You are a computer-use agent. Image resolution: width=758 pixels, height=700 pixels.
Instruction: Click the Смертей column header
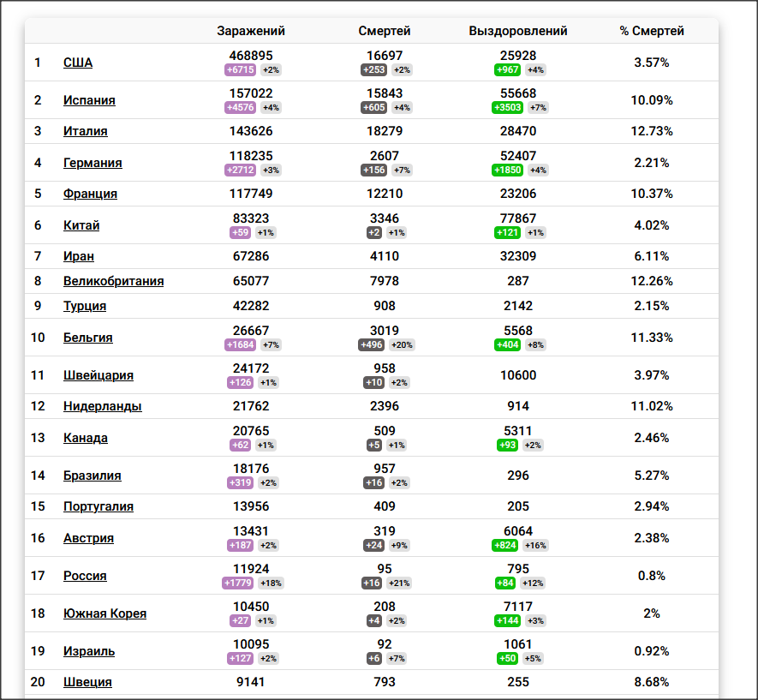pos(385,31)
